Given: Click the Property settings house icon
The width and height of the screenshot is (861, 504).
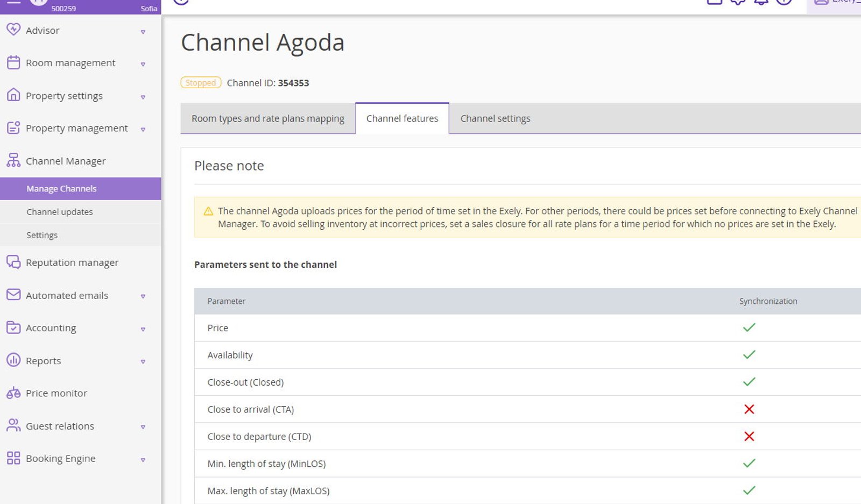Looking at the screenshot, I should click(x=13, y=95).
